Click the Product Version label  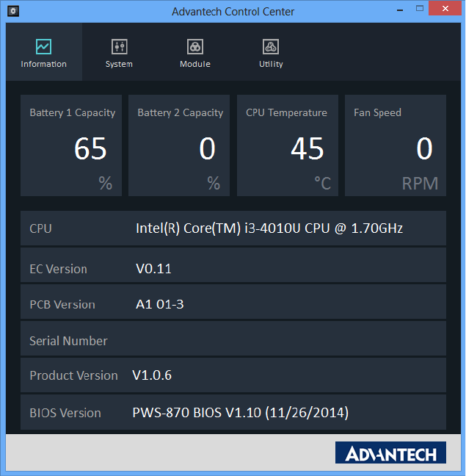tap(73, 375)
